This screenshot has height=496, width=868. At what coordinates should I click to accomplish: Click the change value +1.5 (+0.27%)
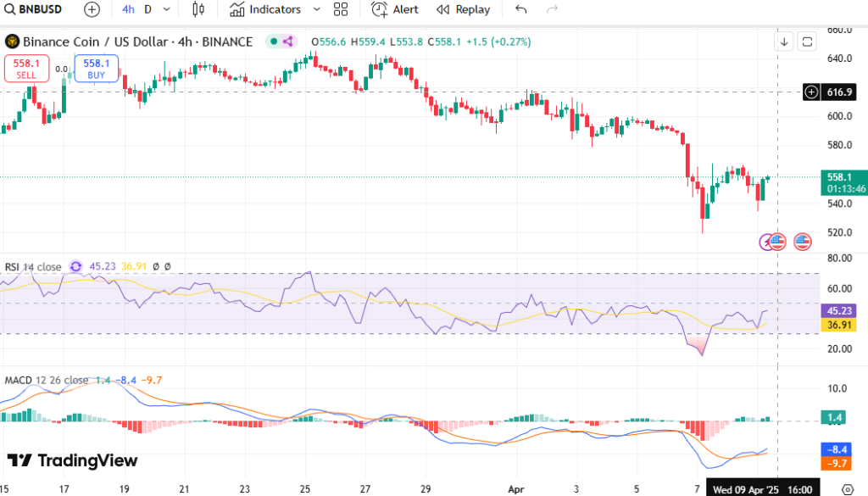[x=498, y=42]
